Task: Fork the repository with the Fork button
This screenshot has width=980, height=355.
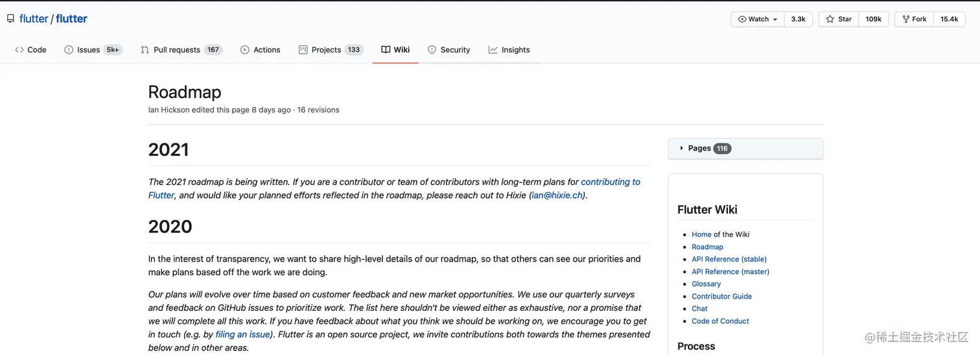Action: [x=914, y=19]
